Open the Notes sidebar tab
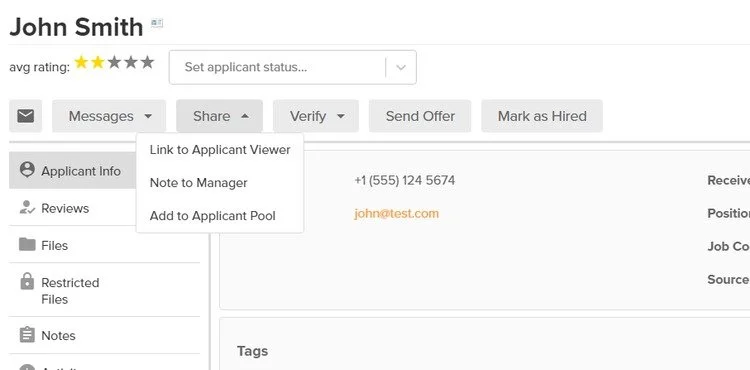The image size is (750, 370). coord(104,335)
